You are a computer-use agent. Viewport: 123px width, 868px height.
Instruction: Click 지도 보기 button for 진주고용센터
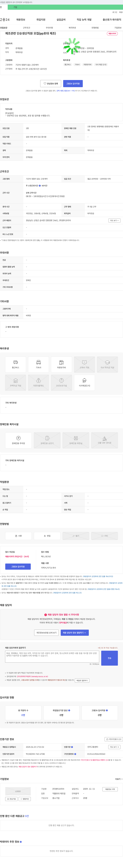pyautogui.click(x=114, y=747)
